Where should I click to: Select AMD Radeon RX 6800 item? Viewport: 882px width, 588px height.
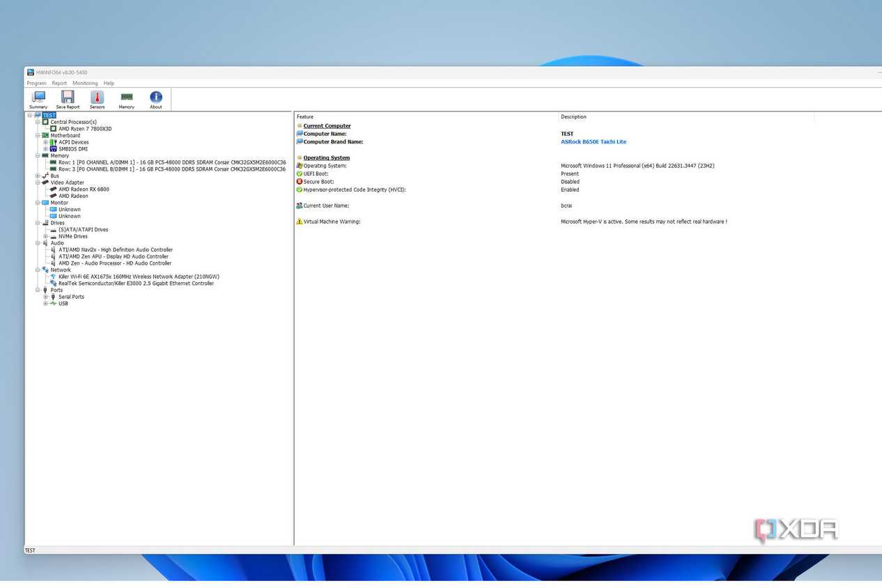[84, 189]
